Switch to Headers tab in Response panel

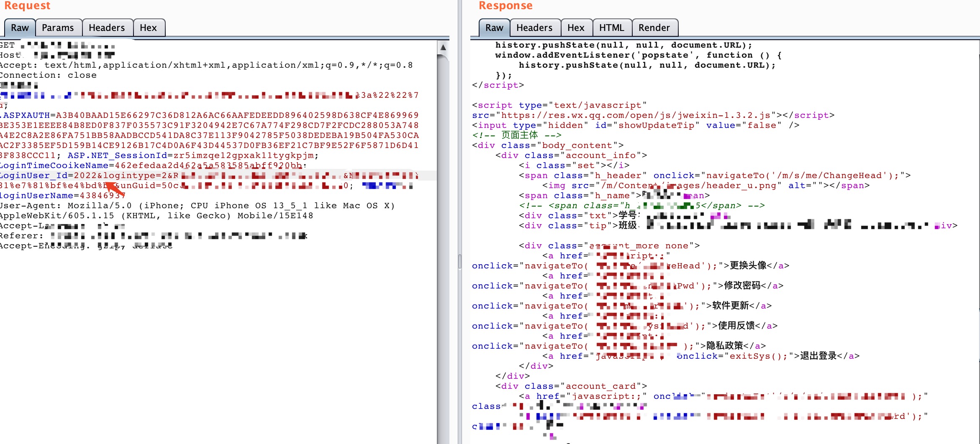point(534,28)
